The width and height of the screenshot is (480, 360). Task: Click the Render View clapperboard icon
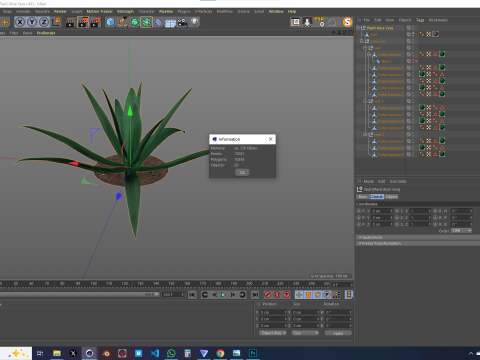click(x=71, y=22)
